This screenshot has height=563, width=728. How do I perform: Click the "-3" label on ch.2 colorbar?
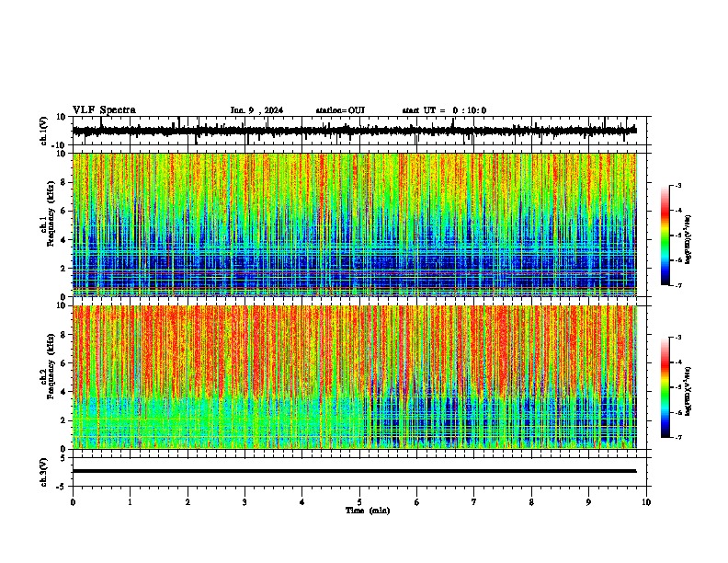pyautogui.click(x=678, y=338)
